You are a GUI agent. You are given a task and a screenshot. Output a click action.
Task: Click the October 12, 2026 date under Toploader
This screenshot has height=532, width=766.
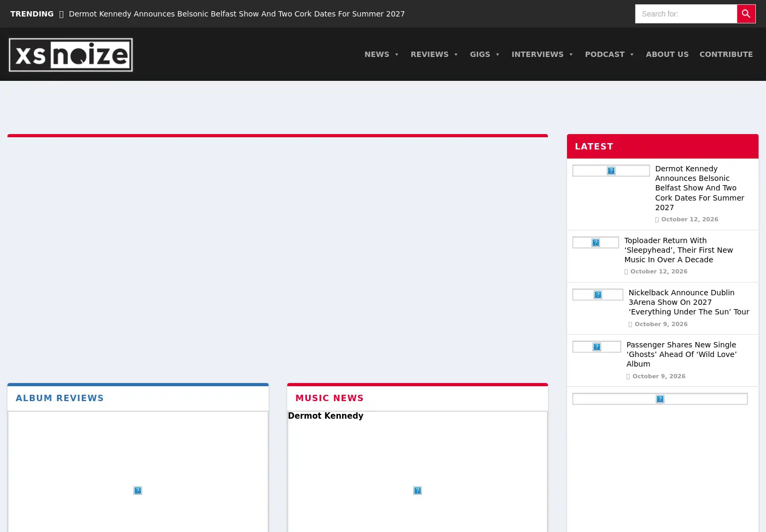pos(659,271)
